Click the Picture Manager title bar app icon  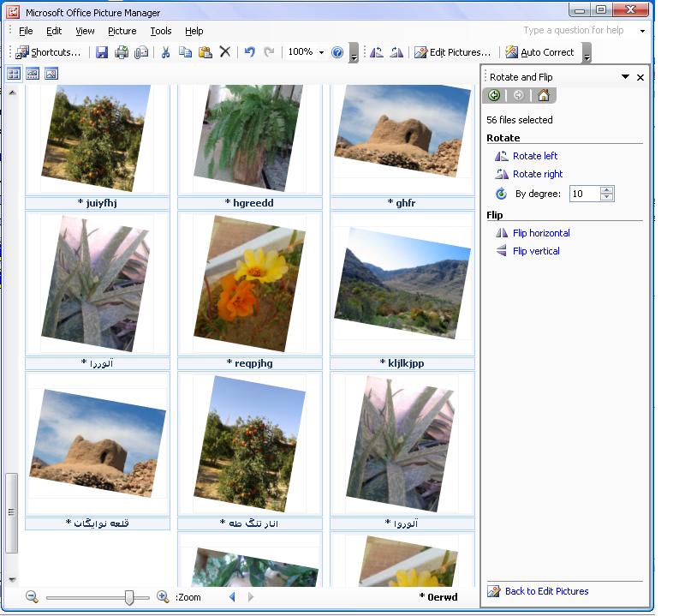pyautogui.click(x=13, y=12)
